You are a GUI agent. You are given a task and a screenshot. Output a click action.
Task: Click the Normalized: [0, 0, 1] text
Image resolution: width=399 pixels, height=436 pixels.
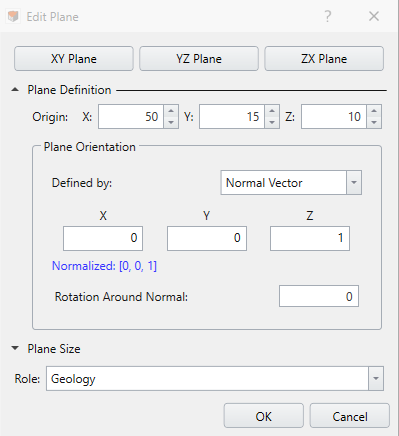[x=104, y=266]
